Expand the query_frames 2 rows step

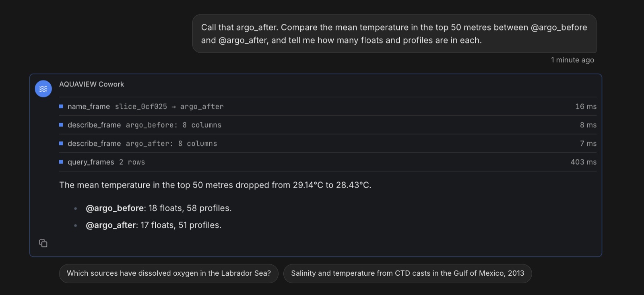328,162
